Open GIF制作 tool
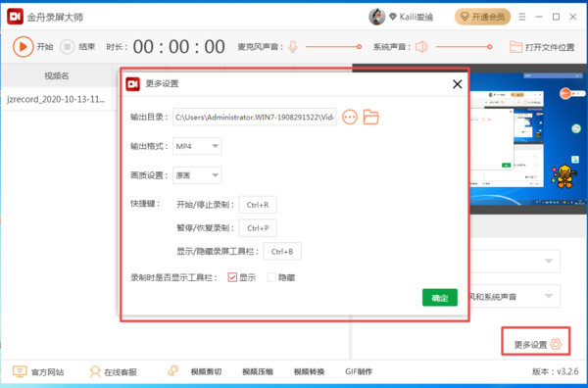 (359, 372)
